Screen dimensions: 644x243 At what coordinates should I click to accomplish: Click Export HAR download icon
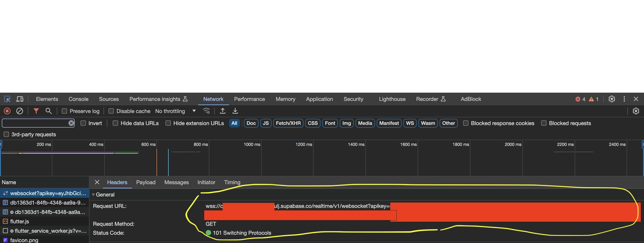click(235, 111)
